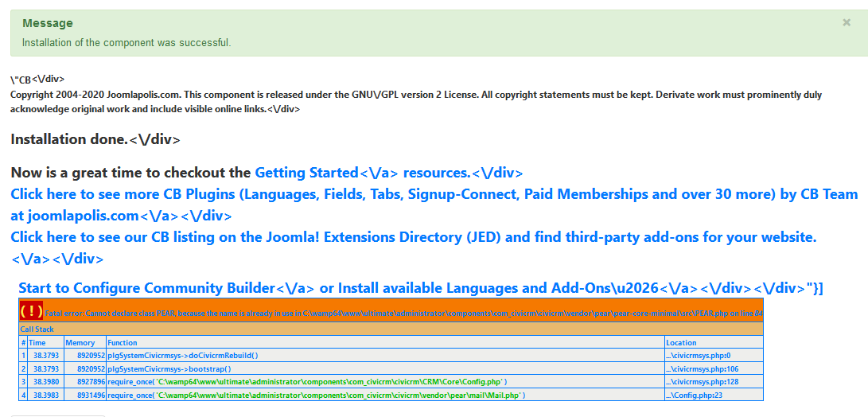Click time value 38.3983

click(x=45, y=395)
